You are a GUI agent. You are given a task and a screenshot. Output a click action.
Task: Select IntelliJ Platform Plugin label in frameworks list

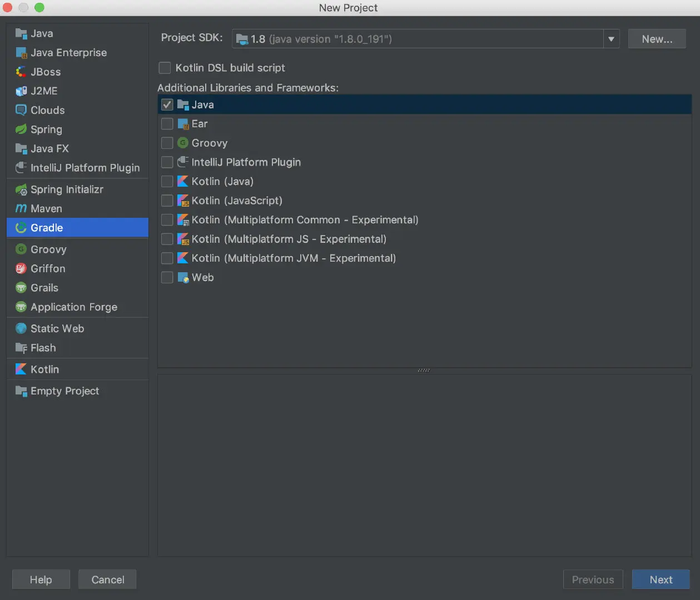246,162
